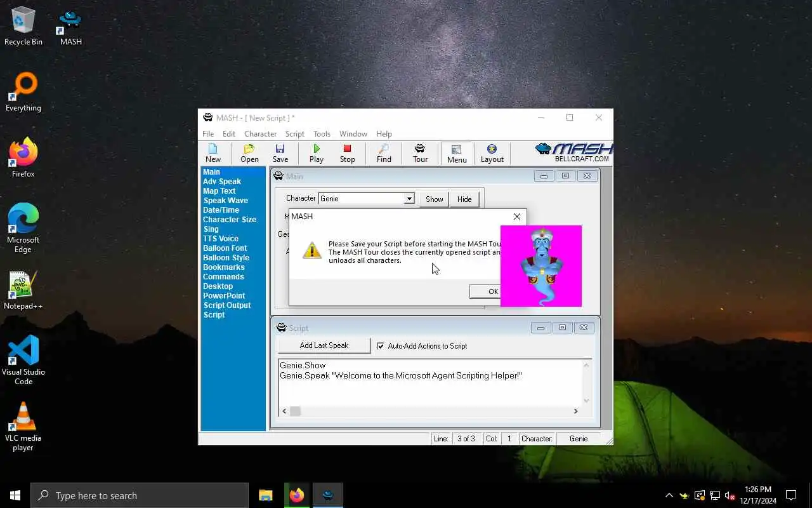812x508 pixels.
Task: Open the Tools menu
Action: coord(322,134)
